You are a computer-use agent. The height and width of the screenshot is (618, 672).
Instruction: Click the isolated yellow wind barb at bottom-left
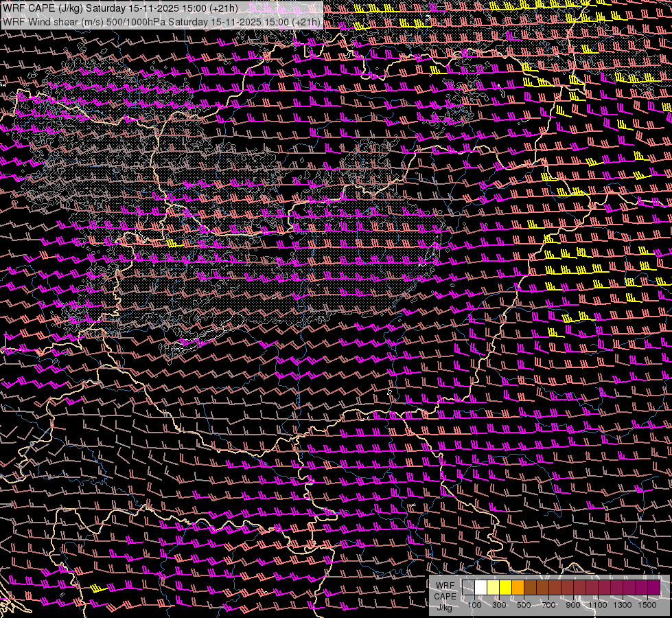pyautogui.click(x=98, y=588)
